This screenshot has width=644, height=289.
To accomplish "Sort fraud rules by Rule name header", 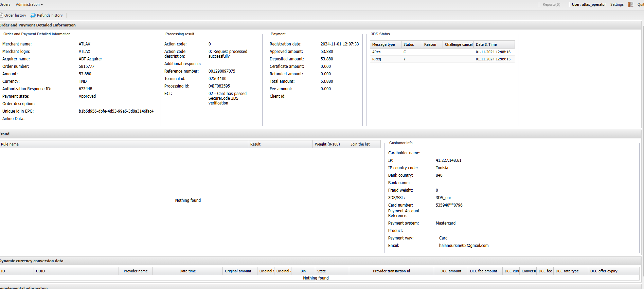I will [10, 144].
